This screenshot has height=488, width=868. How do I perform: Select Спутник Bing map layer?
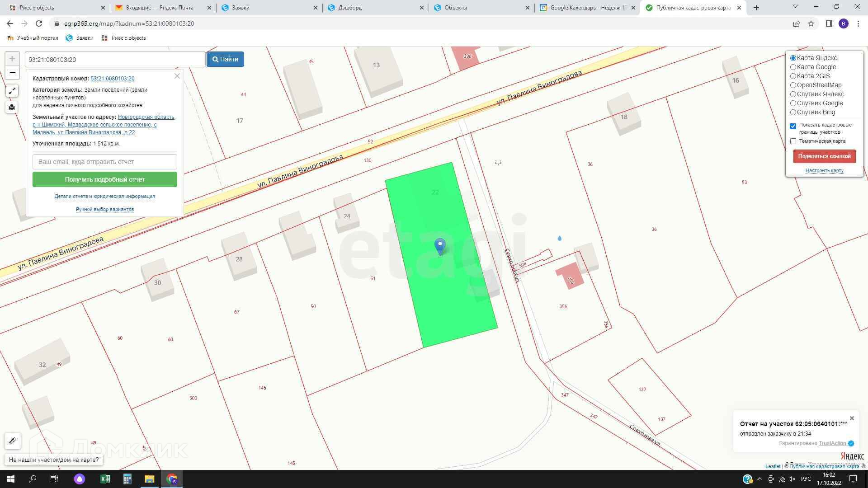(793, 113)
